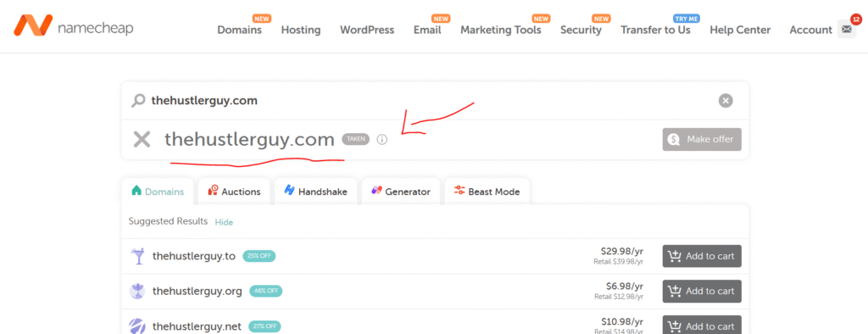The height and width of the screenshot is (334, 868).
Task: Open the WordPress menu
Action: click(x=367, y=30)
